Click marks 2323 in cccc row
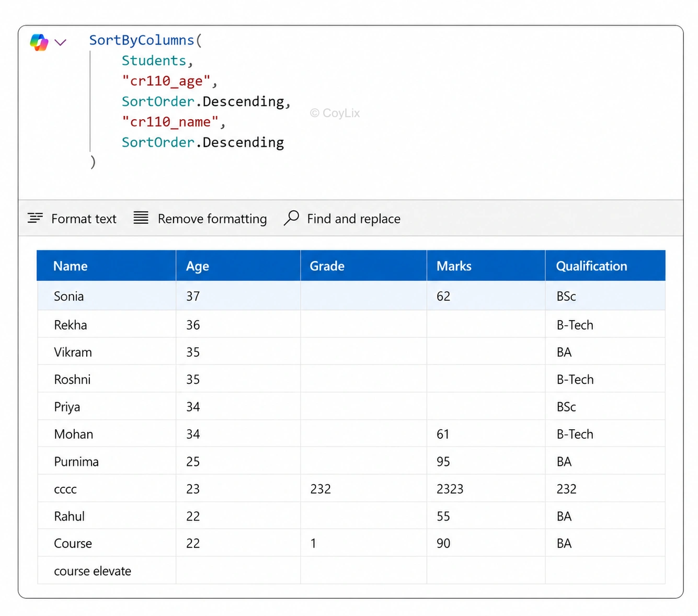The height and width of the screenshot is (616, 698). click(x=450, y=489)
